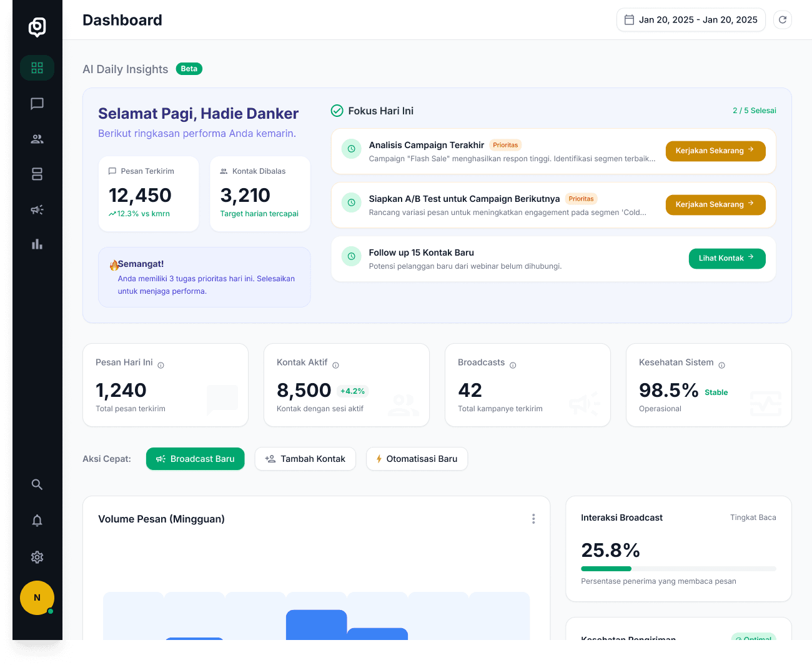
Task: Open the Dashboard panel from the sidebar
Action: tap(37, 67)
